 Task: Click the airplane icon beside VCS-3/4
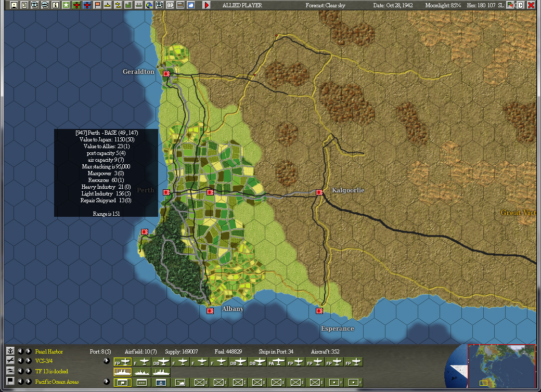pyautogui.click(x=10, y=361)
